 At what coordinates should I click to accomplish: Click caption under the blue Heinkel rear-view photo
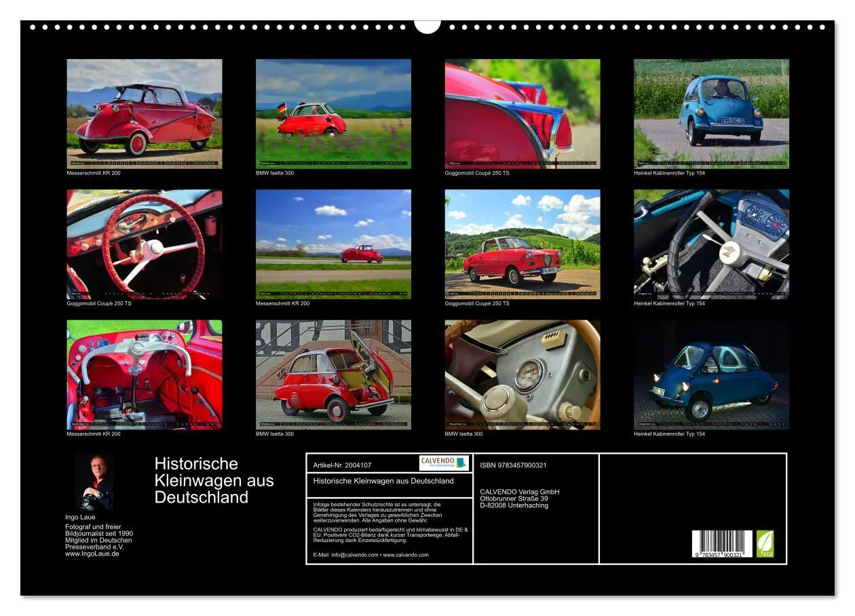coord(670,173)
